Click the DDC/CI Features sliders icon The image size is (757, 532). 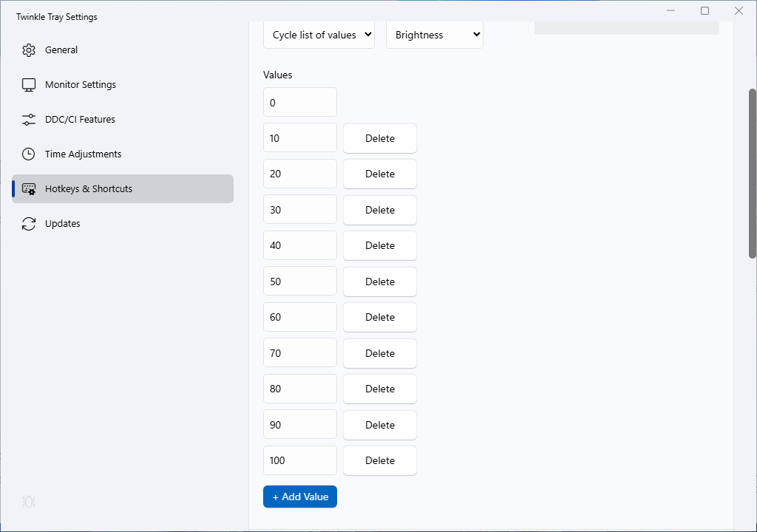pos(29,120)
